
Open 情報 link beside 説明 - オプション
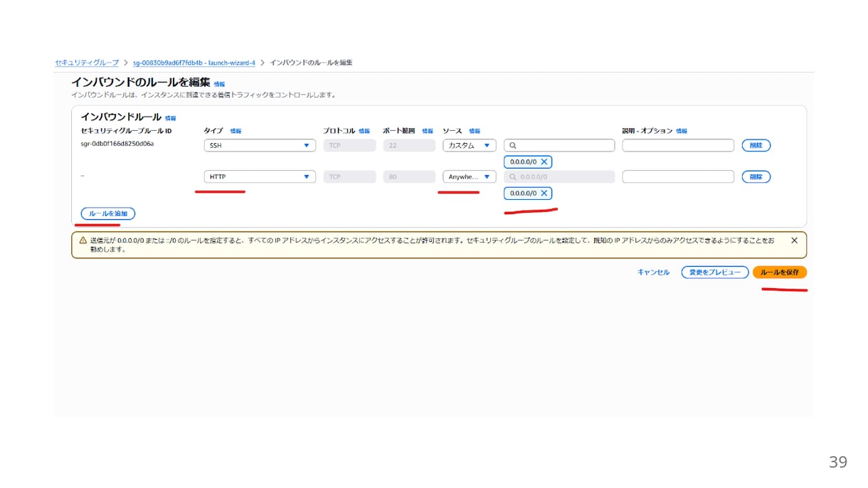pos(681,131)
